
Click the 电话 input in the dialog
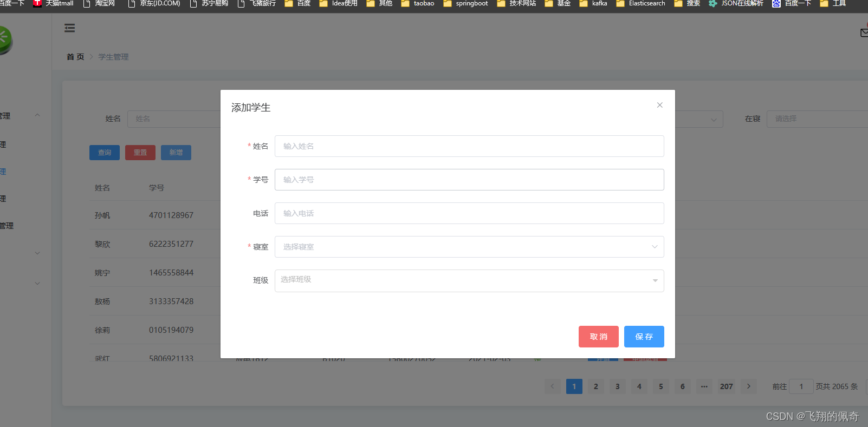click(469, 213)
